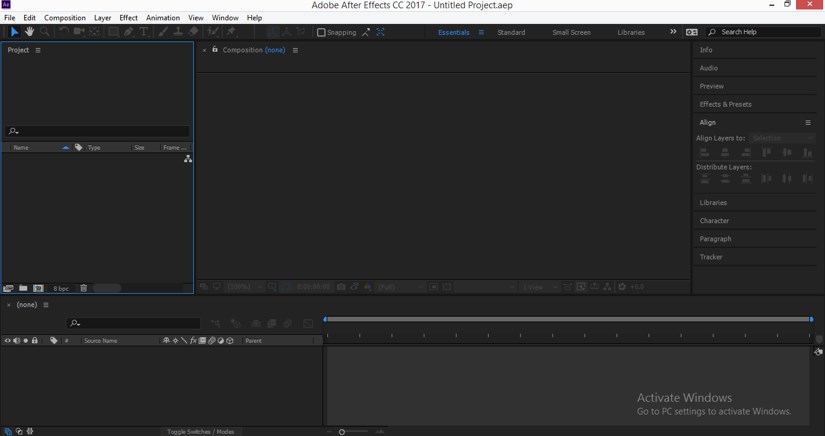Image resolution: width=825 pixels, height=436 pixels.
Task: Select the Rotation tool
Action: coord(64,32)
